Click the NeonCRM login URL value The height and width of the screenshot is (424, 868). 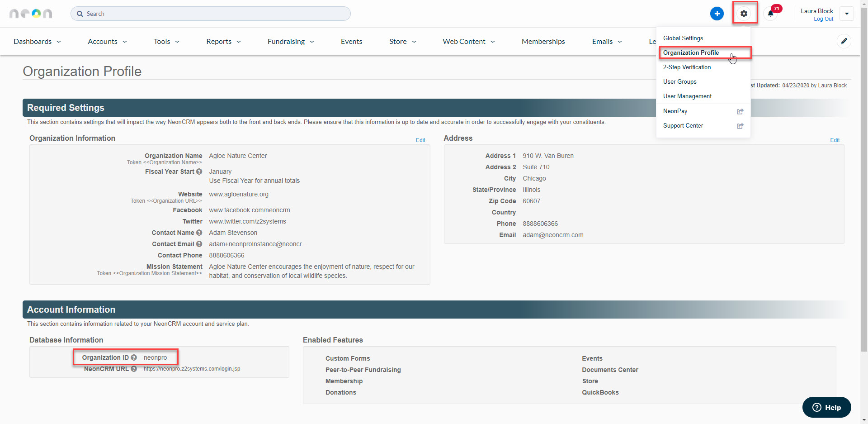(192, 369)
